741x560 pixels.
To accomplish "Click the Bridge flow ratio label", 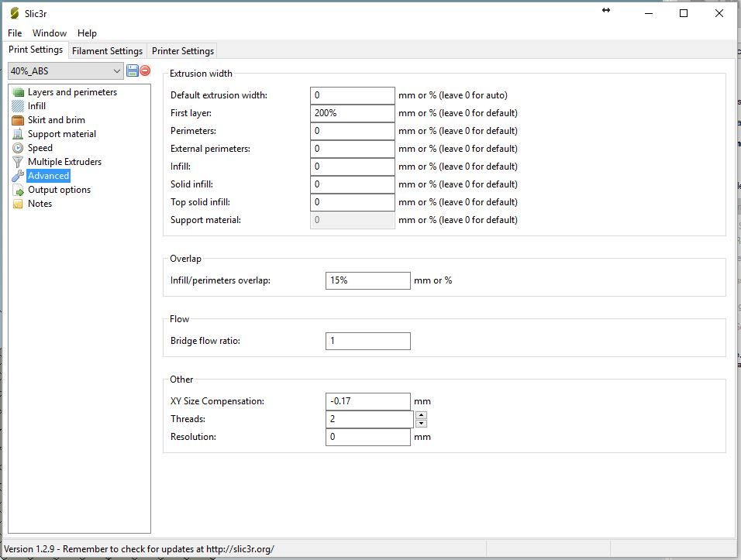I will [205, 341].
